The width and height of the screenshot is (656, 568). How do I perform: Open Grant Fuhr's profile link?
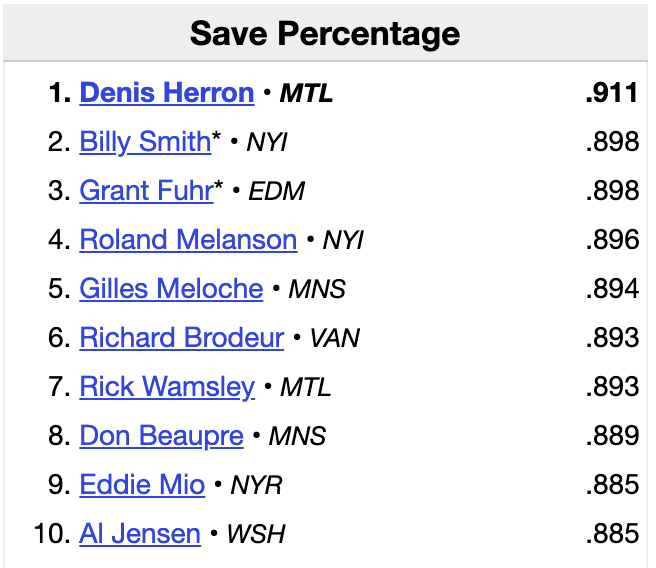(x=146, y=191)
